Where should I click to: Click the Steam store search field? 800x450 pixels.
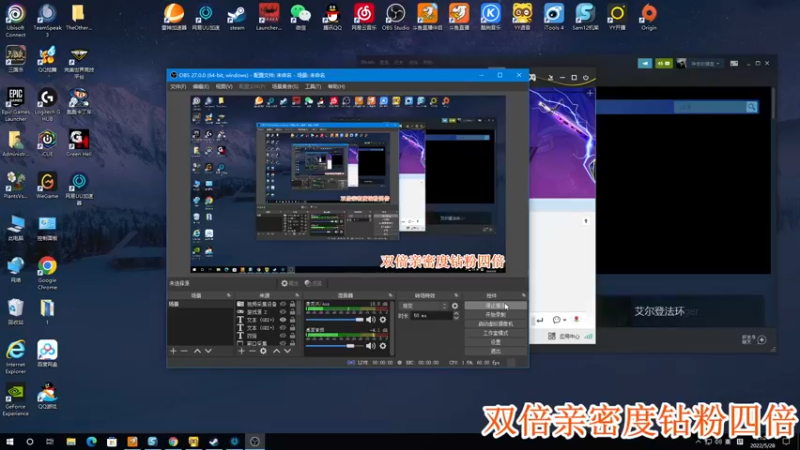point(709,107)
